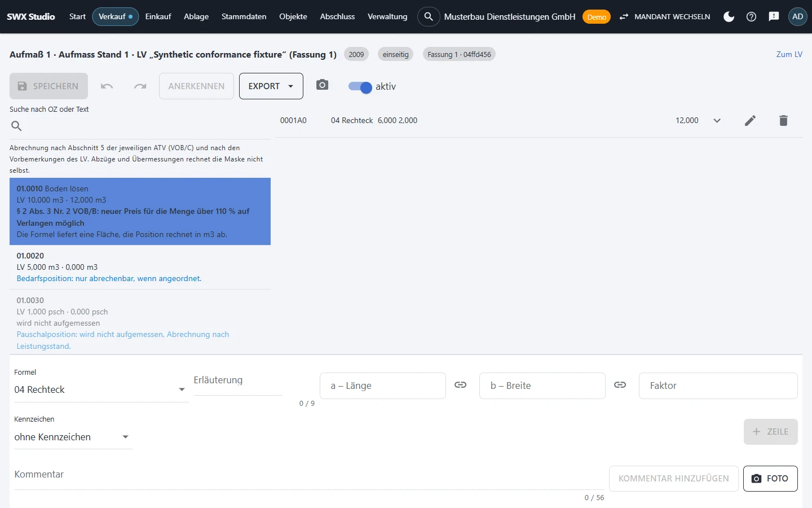Click the Fassung 1 · 04ffd456 chip
812x508 pixels.
click(x=459, y=54)
